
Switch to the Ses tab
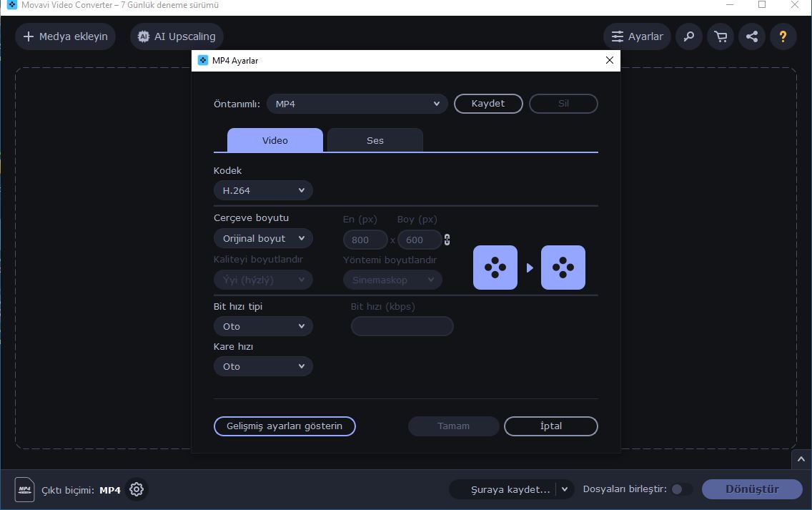(375, 140)
